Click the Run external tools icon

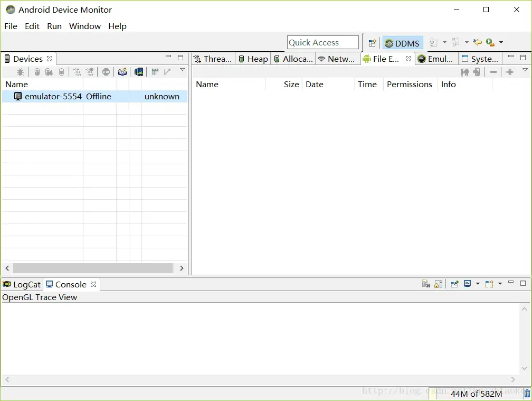[490, 42]
